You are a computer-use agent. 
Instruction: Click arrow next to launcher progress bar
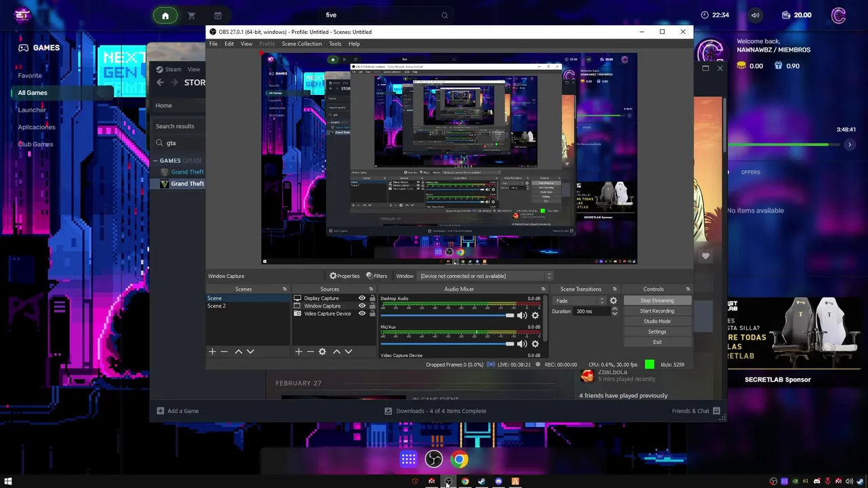(x=849, y=144)
